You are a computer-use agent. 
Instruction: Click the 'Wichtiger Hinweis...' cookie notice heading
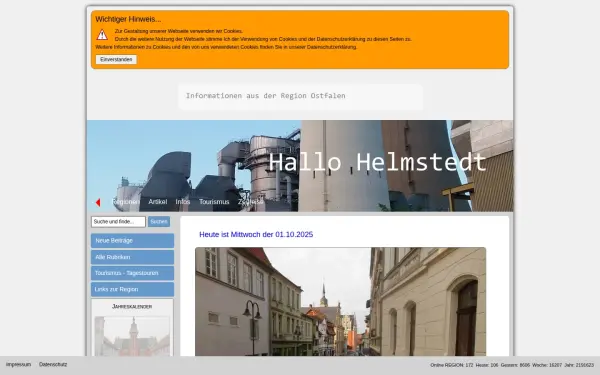click(128, 19)
